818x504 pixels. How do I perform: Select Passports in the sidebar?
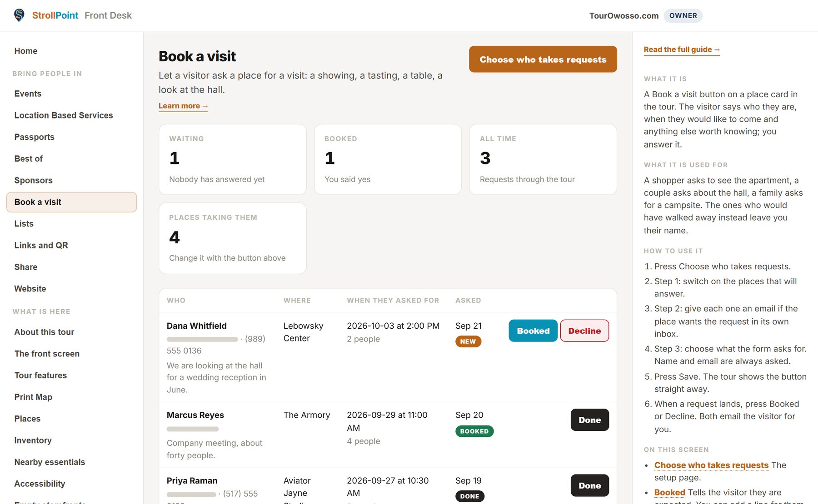pyautogui.click(x=34, y=137)
